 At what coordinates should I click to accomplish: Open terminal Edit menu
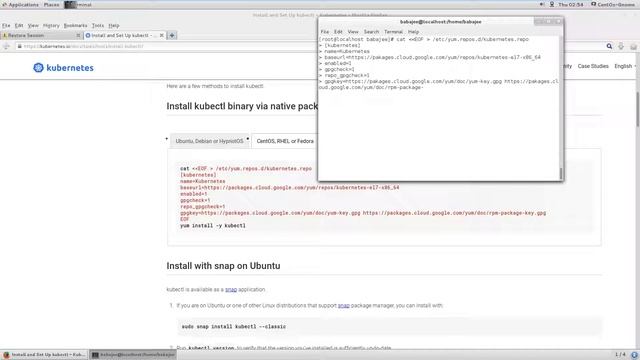pos(338,32)
